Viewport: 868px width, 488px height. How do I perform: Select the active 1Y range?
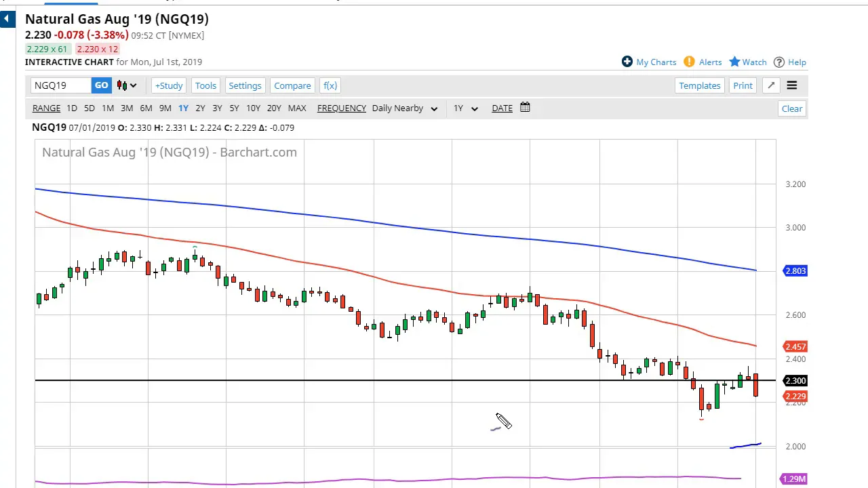(x=183, y=108)
